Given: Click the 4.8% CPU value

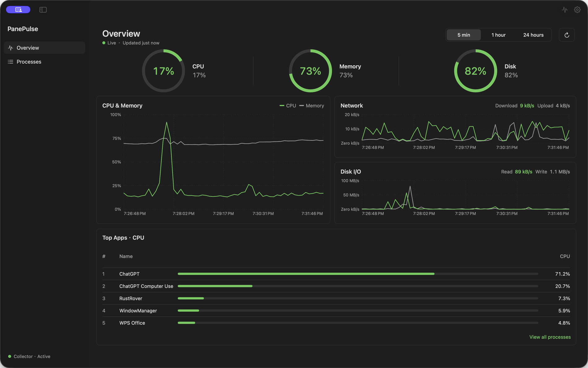Looking at the screenshot, I should pyautogui.click(x=564, y=323).
